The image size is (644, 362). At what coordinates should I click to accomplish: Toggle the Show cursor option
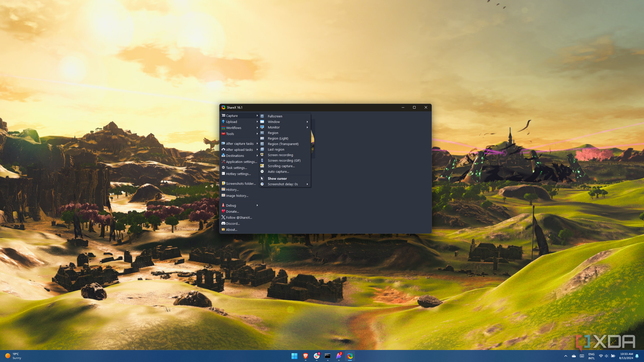[285, 178]
